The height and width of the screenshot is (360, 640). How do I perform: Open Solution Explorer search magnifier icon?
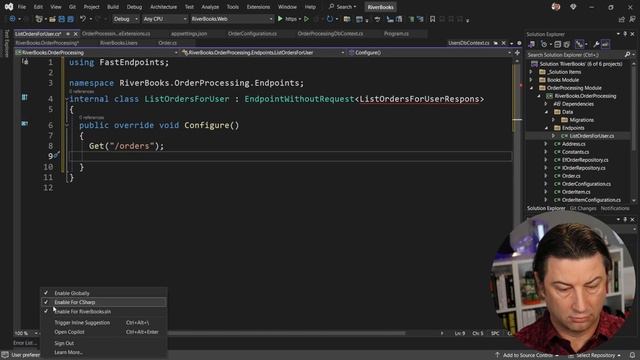click(x=627, y=55)
